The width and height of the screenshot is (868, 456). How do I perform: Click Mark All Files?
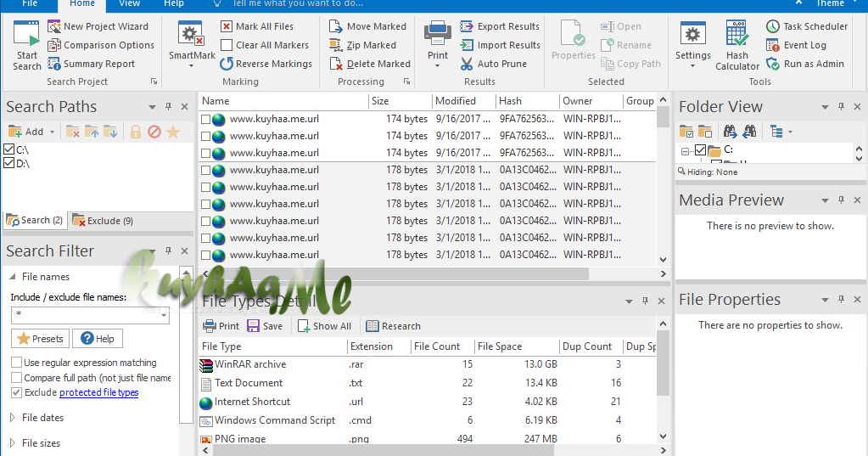click(x=257, y=26)
